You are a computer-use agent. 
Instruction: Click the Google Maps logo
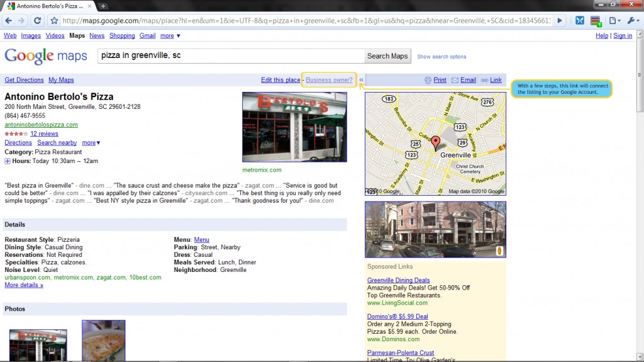coord(45,56)
